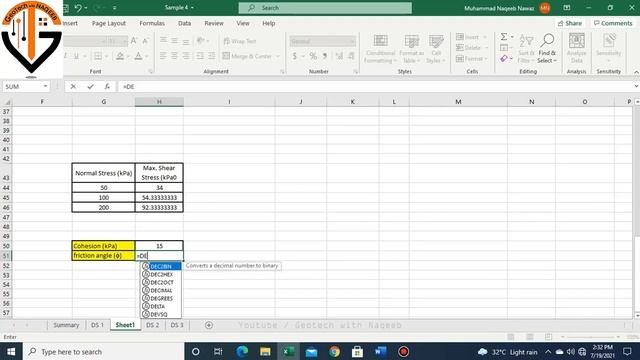Open the Review ribbon tab
The height and width of the screenshot is (360, 640).
pyautogui.click(x=214, y=23)
